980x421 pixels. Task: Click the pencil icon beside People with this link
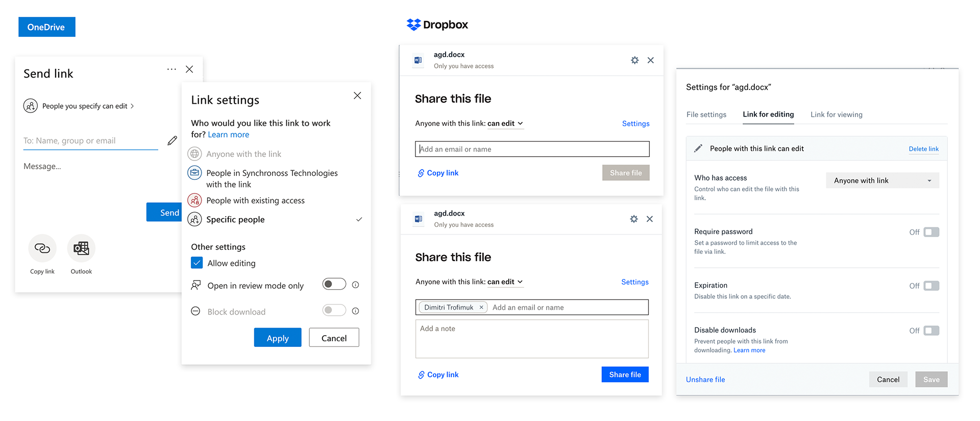pos(698,149)
